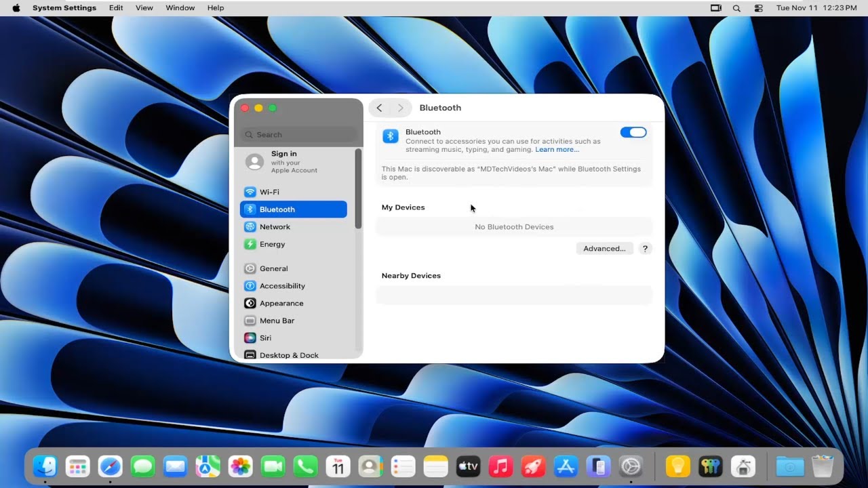Click the date and time clock

816,8
